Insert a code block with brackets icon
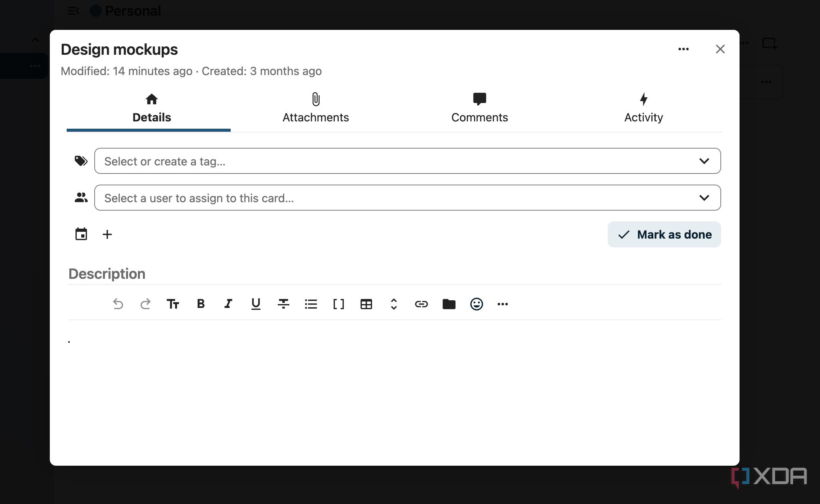 (x=339, y=304)
